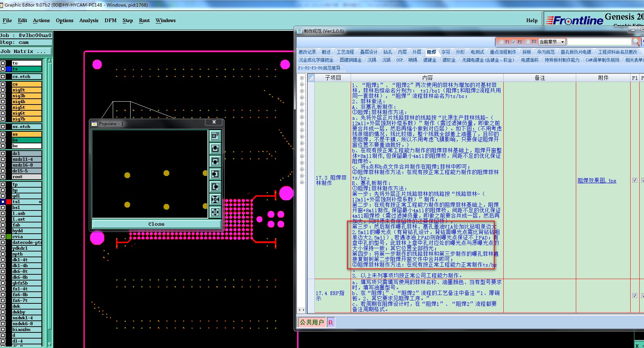Image resolution: width=644 pixels, height=348 pixels.
Task: Toggle the P3 checkbox in the search bar
Action: coord(528,42)
